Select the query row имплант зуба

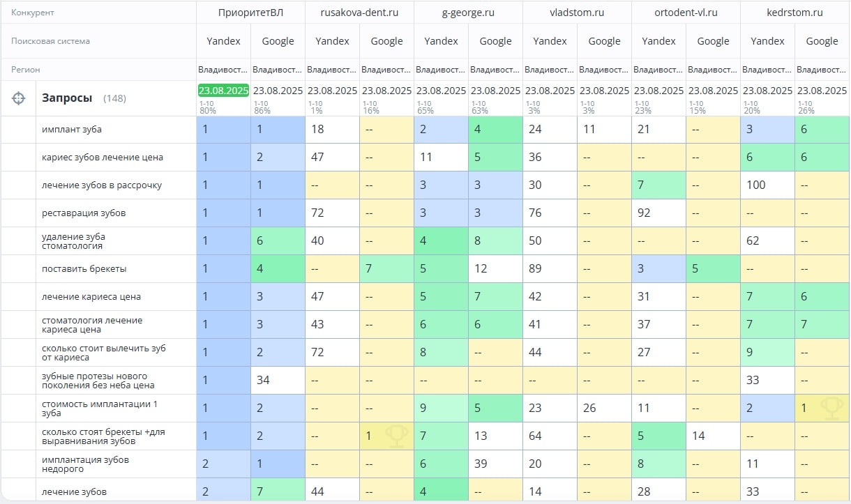coord(72,130)
